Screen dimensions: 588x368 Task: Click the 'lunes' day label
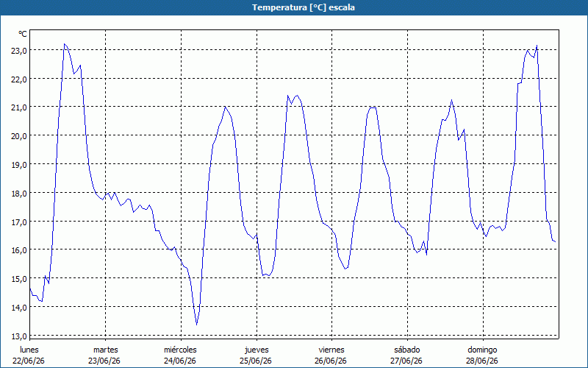(x=29, y=350)
